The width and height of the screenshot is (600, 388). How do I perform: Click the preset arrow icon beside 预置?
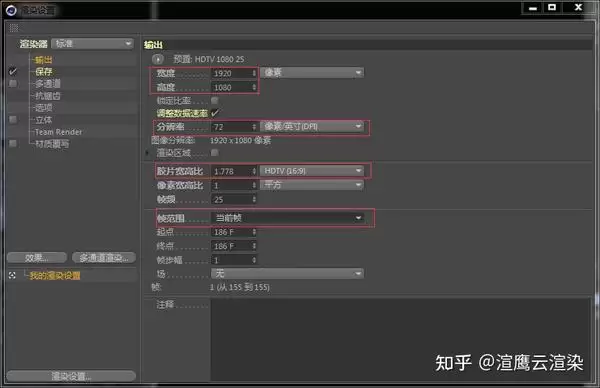tap(157, 59)
